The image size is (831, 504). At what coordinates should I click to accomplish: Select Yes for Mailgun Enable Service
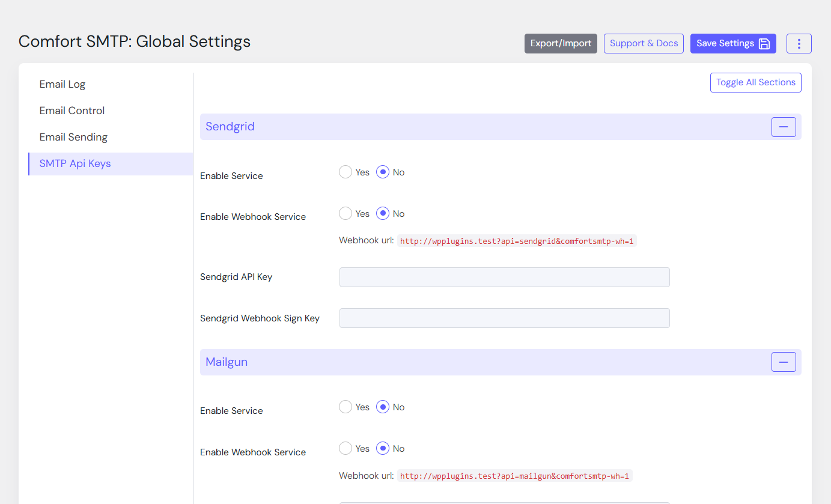pos(345,407)
